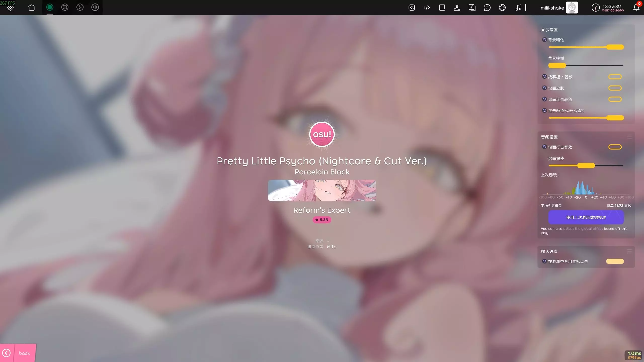Open the chat bubble icon
This screenshot has width=644, height=362.
(x=487, y=8)
